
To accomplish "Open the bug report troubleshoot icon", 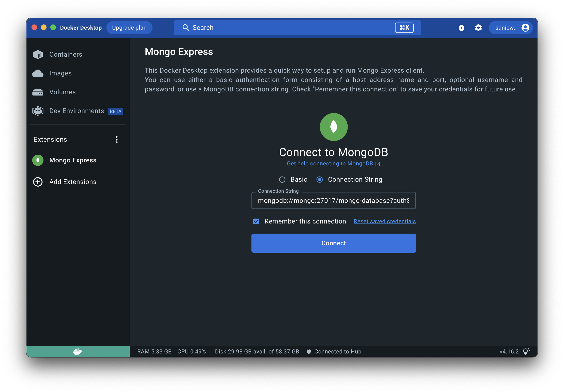I will tap(461, 28).
